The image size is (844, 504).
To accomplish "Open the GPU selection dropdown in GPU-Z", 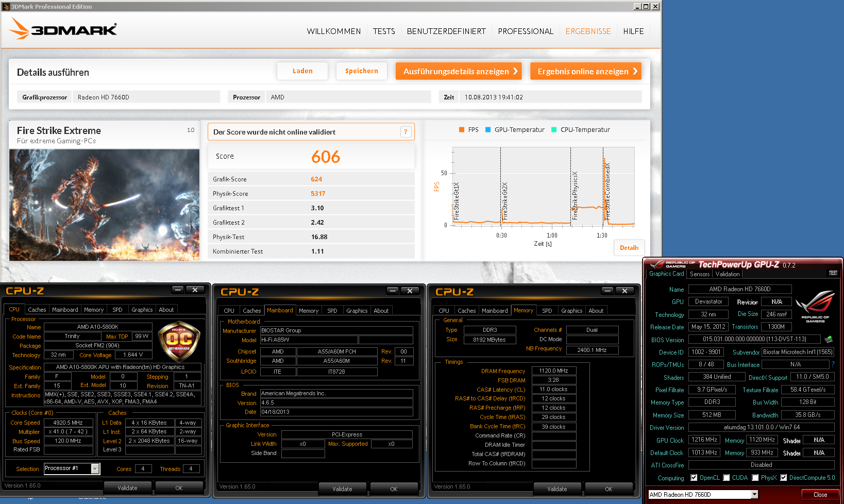I will (x=754, y=495).
